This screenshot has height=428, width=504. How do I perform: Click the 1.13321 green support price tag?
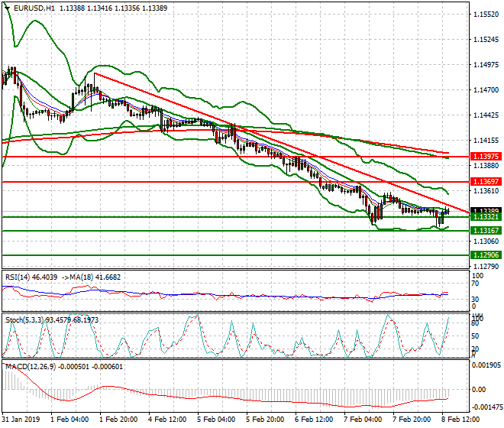pos(486,218)
